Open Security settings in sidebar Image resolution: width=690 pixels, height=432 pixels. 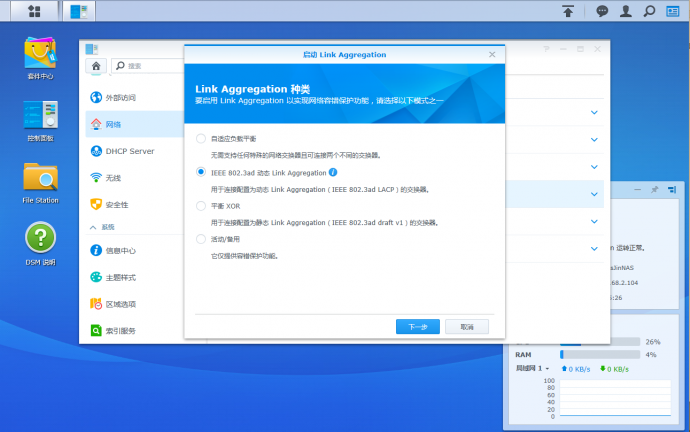(134, 205)
